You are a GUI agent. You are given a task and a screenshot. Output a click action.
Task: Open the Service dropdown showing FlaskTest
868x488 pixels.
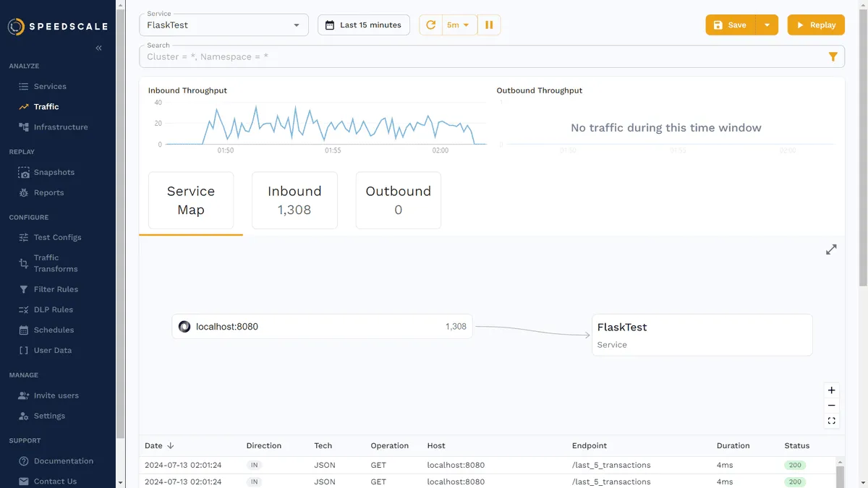224,25
